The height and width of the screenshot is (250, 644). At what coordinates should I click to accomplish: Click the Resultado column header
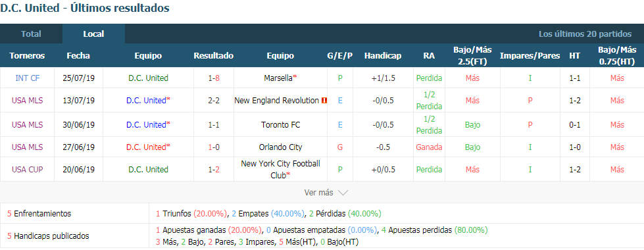(214, 55)
